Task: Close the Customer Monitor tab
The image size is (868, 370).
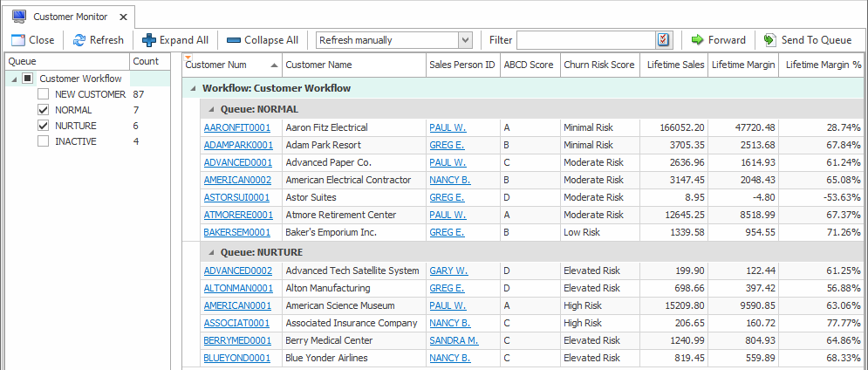Action: pyautogui.click(x=122, y=17)
